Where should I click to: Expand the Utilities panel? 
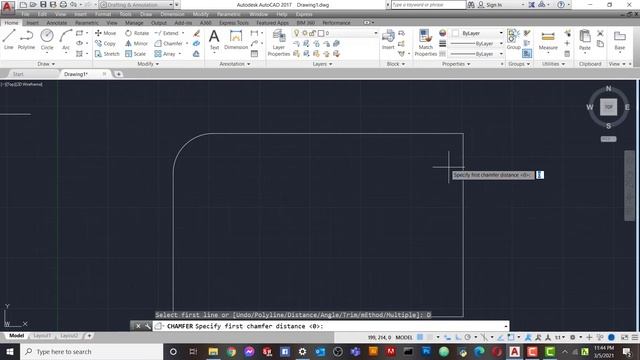(x=553, y=64)
